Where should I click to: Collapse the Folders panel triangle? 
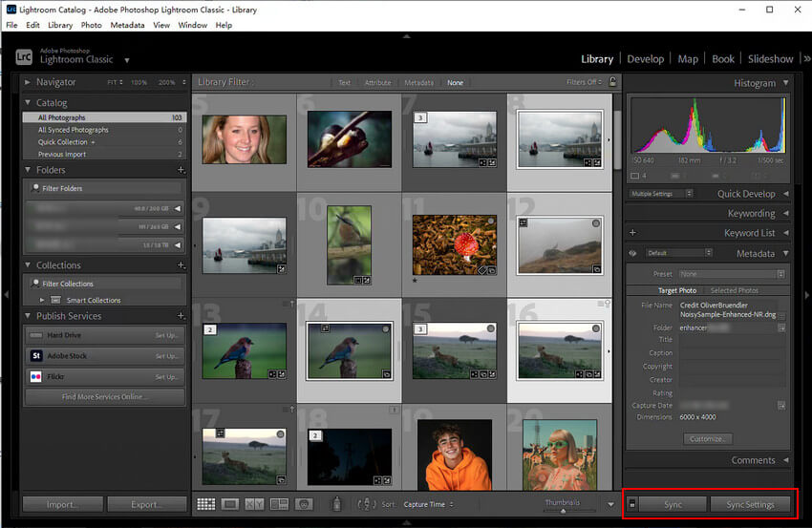28,169
